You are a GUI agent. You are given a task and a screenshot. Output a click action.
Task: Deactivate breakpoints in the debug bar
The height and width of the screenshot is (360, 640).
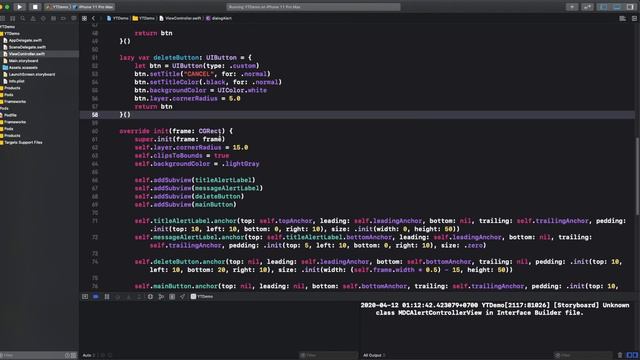pos(96,297)
